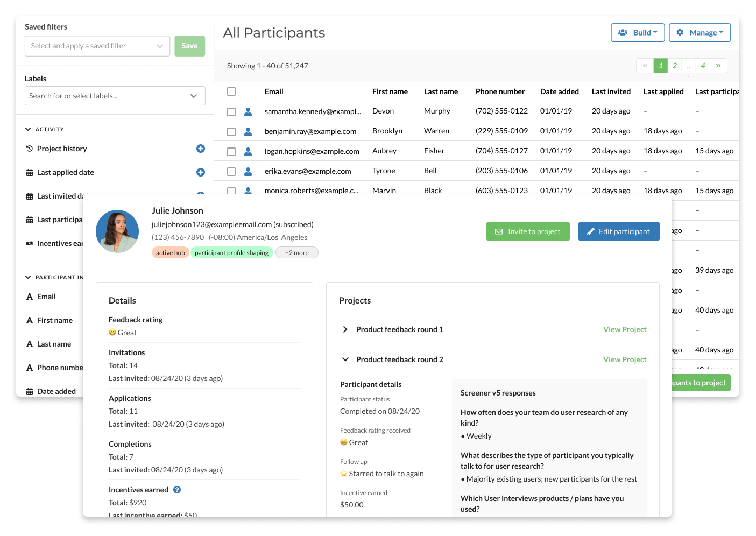This screenshot has height=536, width=756.
Task: Click the incentives earned icon in the Activity sidebar
Action: (30, 243)
